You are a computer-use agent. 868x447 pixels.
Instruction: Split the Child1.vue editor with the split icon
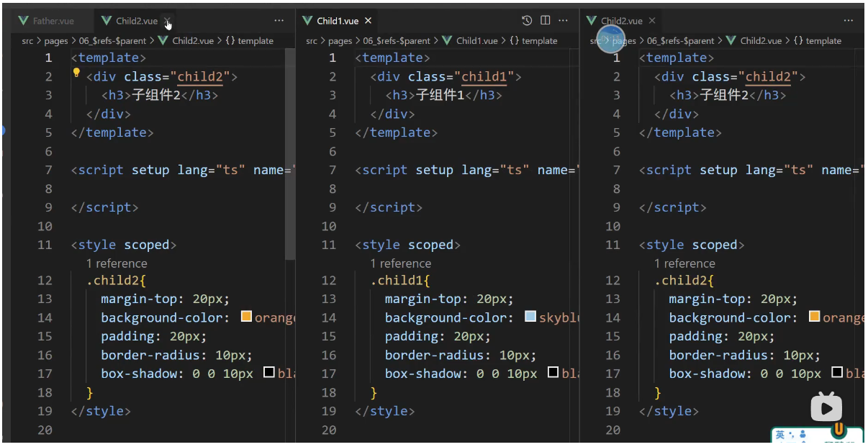(546, 21)
